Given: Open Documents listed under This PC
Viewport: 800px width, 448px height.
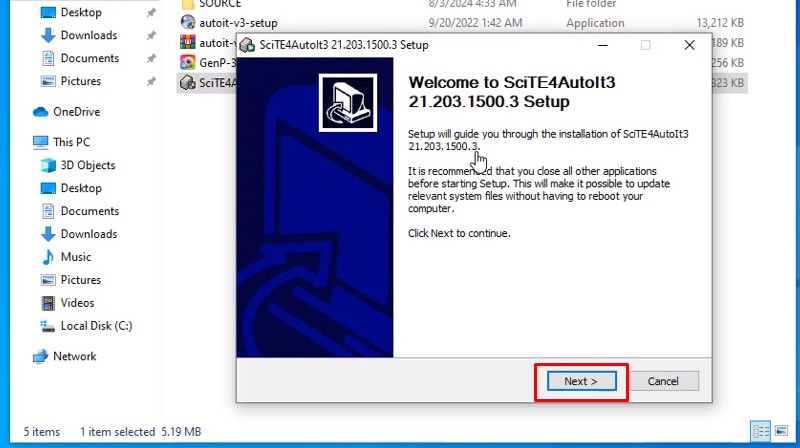Looking at the screenshot, I should click(x=89, y=211).
